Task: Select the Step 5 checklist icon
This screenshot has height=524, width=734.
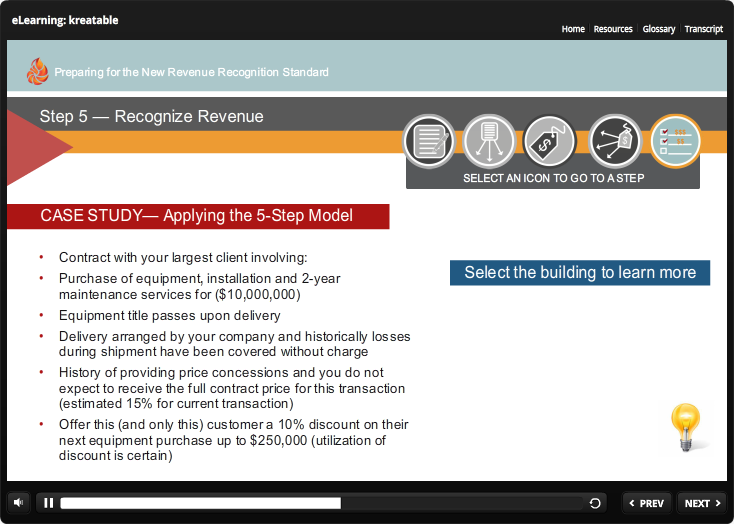Action: tap(676, 141)
